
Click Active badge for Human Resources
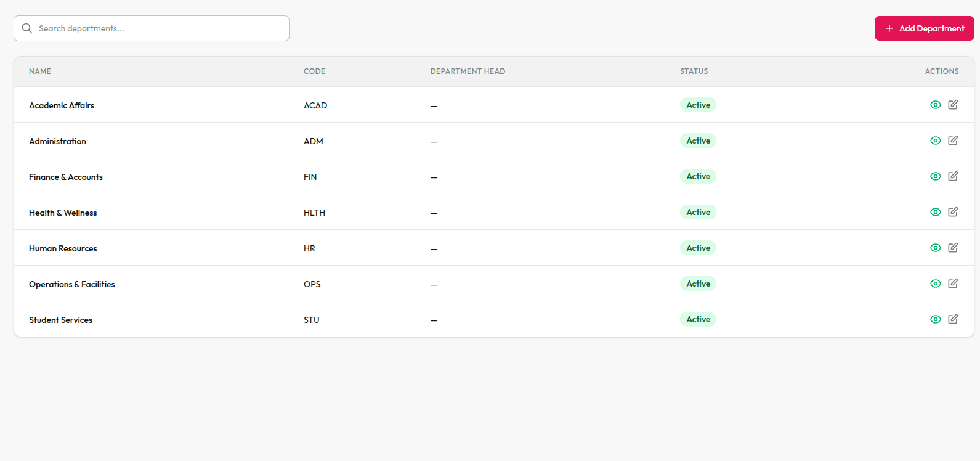[x=698, y=248]
